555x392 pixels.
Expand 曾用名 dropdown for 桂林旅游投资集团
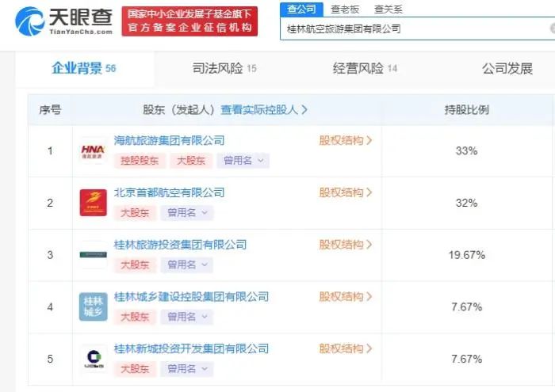tap(187, 265)
